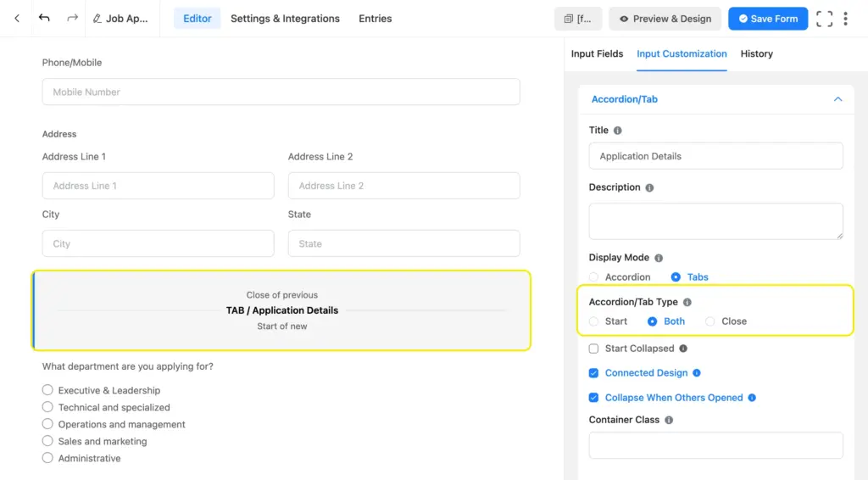Click info icon next to Title label
This screenshot has height=480, width=868.
coord(617,131)
